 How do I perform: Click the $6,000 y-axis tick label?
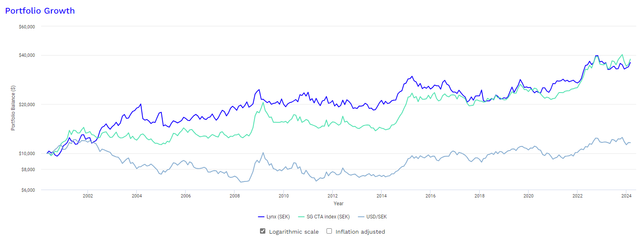[x=28, y=190]
